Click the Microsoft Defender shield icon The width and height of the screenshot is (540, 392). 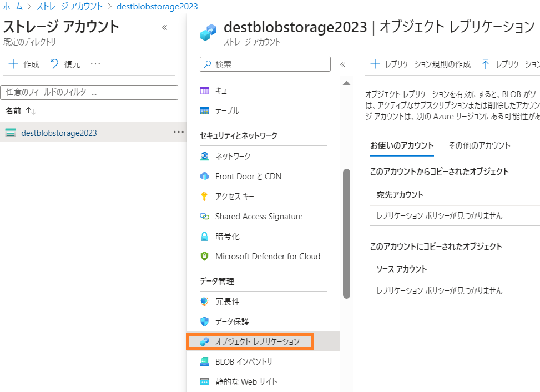(205, 257)
